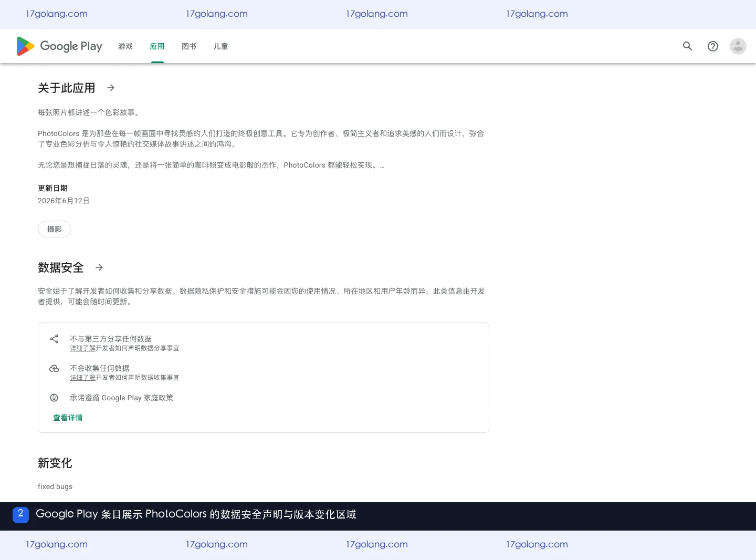Image resolution: width=756 pixels, height=560 pixels.
Task: Click 详细了解 for data collection declaration
Action: 83,378
